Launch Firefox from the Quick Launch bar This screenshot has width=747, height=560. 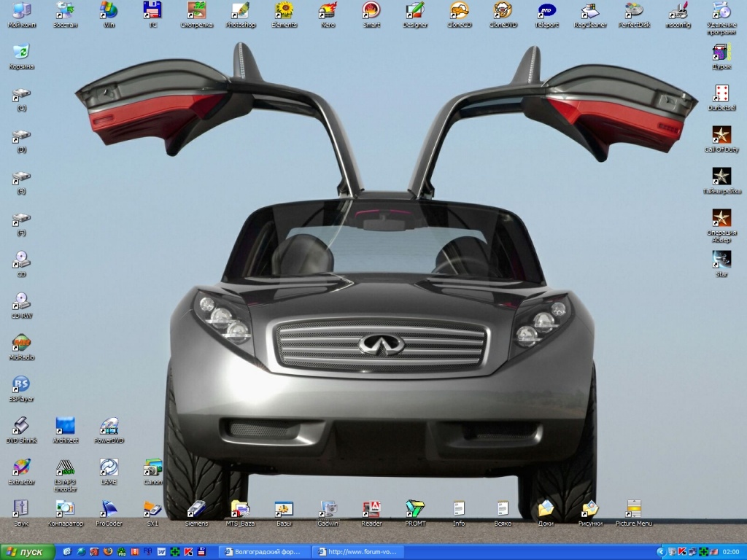coord(108,552)
